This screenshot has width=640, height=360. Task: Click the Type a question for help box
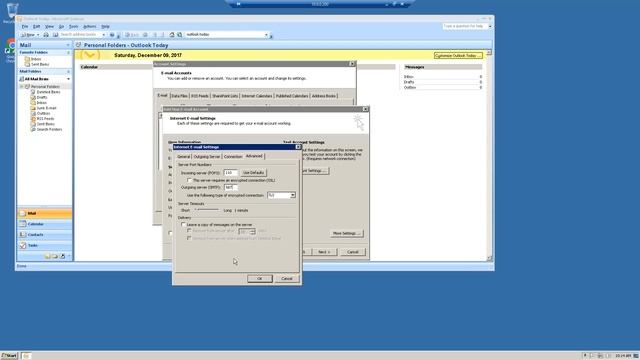pos(465,26)
